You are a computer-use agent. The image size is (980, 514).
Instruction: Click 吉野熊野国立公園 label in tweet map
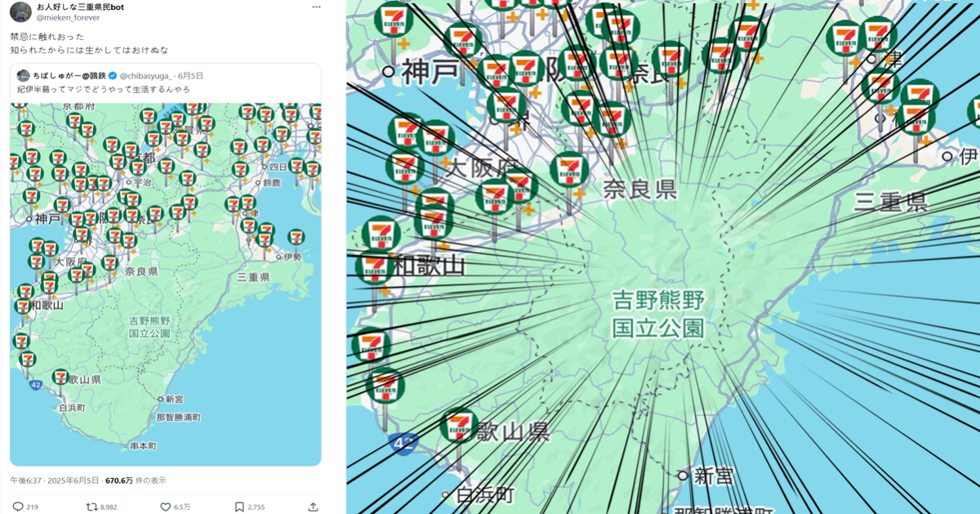tap(149, 327)
